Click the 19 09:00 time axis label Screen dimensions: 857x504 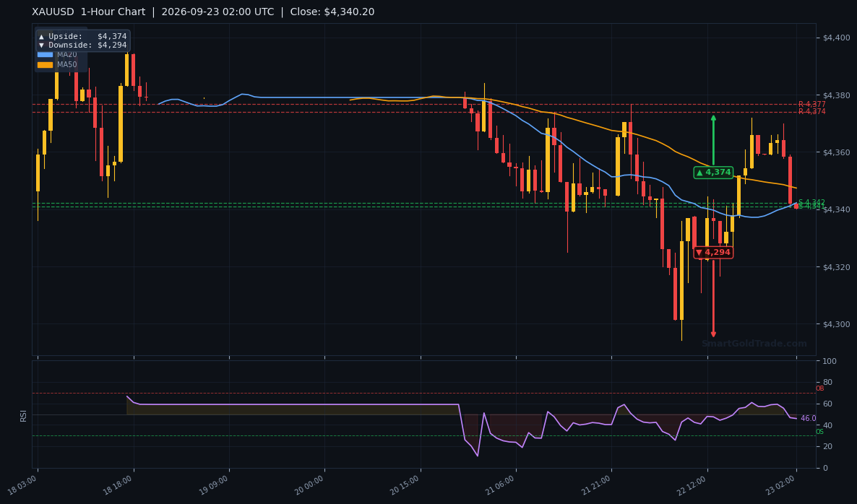coord(214,485)
